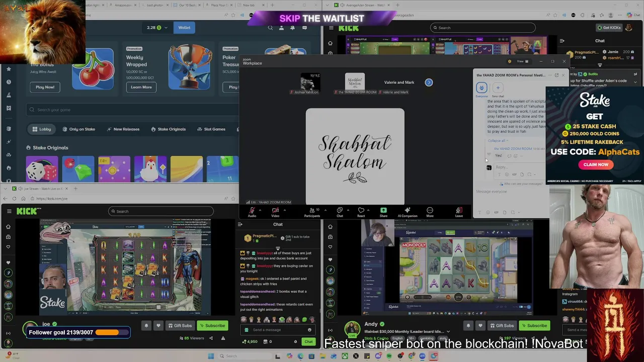Open joe stream Kick hamburger menu
This screenshot has height=362, width=644.
[x=9, y=211]
